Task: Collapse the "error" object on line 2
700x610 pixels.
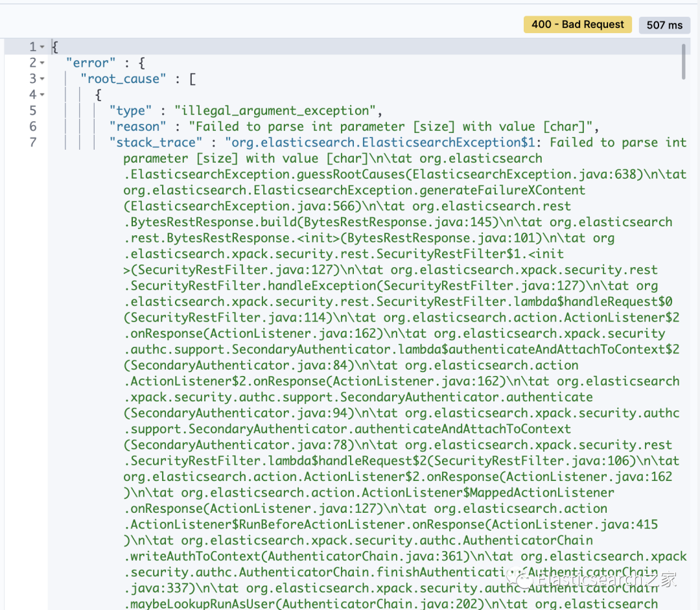Action: pos(42,63)
